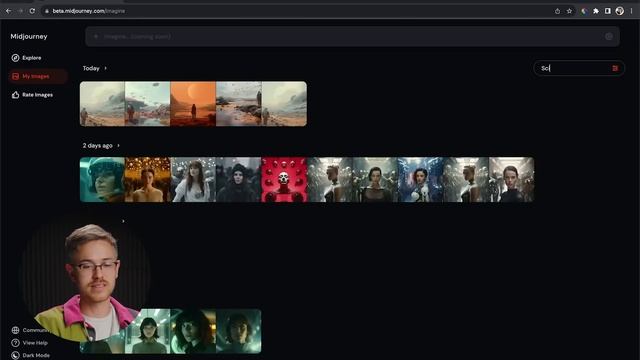Reload the page with the refresh icon
This screenshot has width=640, height=360.
32,11
